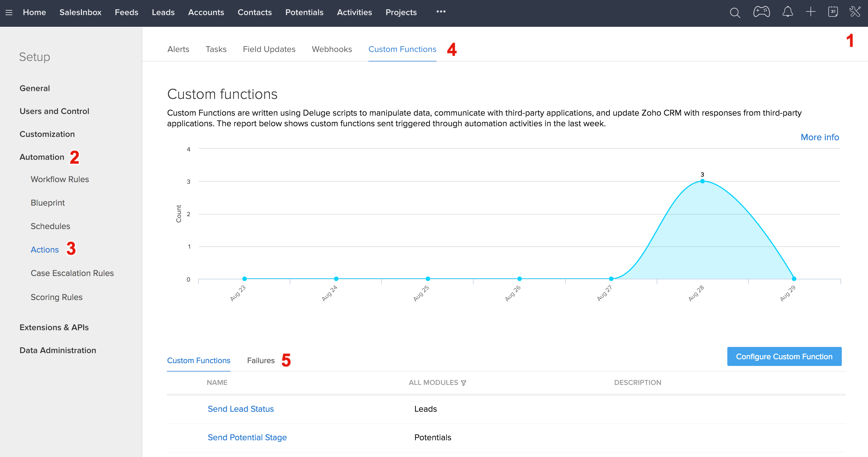Click the NAME column header
This screenshot has height=457, width=868.
[217, 383]
